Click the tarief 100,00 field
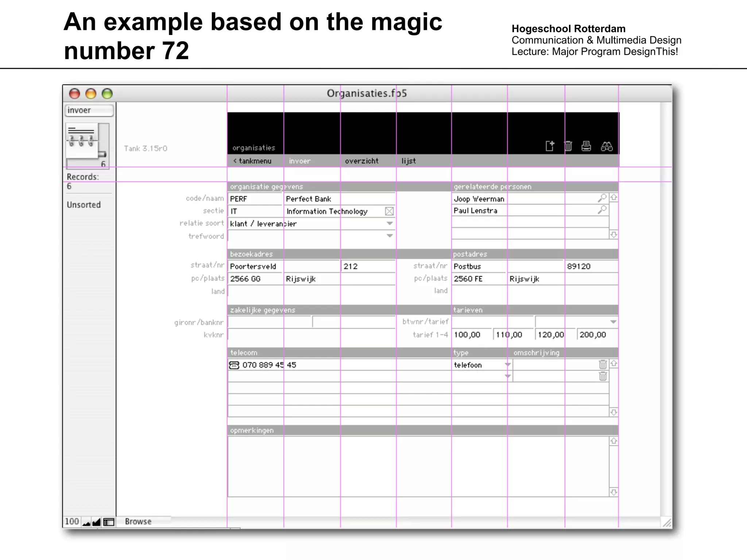The image size is (747, 560). (472, 334)
